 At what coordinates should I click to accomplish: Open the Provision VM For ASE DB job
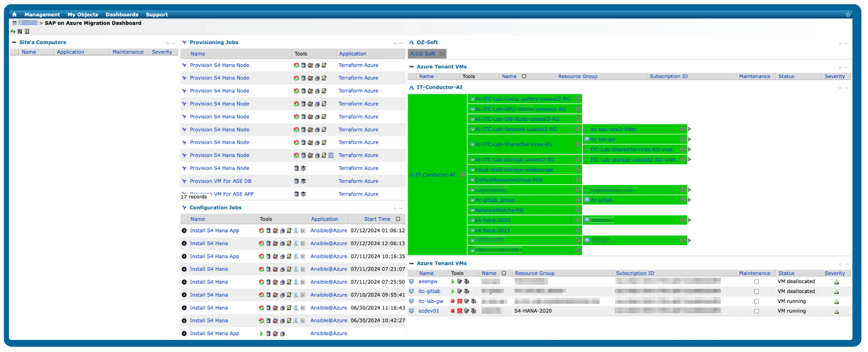pyautogui.click(x=220, y=181)
